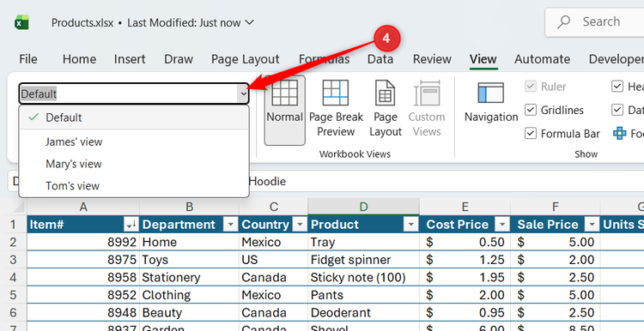Image resolution: width=644 pixels, height=331 pixels.
Task: Click the Beauty department cell
Action: click(x=190, y=312)
